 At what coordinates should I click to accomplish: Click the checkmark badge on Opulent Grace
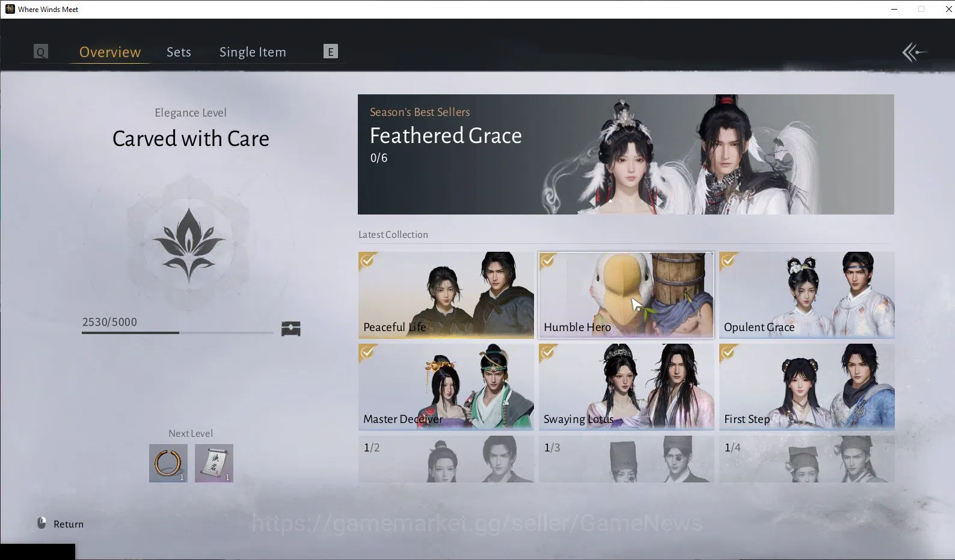pyautogui.click(x=728, y=260)
